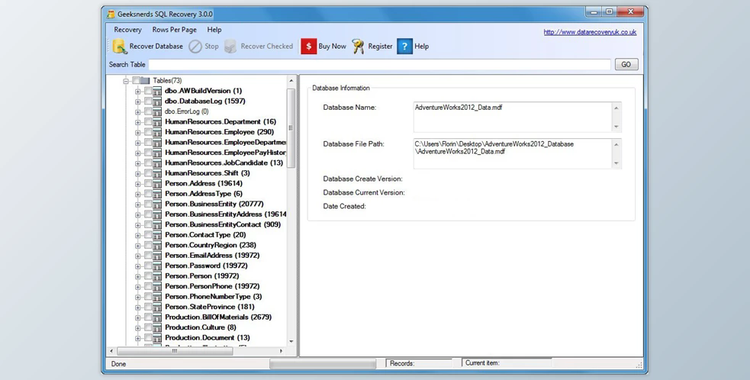The image size is (750, 380).
Task: Open the Recovery menu
Action: pyautogui.click(x=128, y=30)
